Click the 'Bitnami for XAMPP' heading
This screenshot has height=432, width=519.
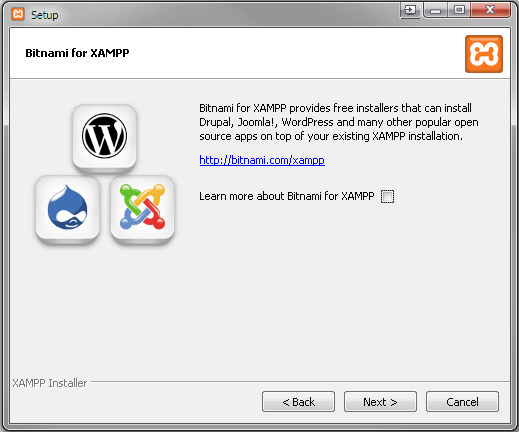click(x=77, y=53)
